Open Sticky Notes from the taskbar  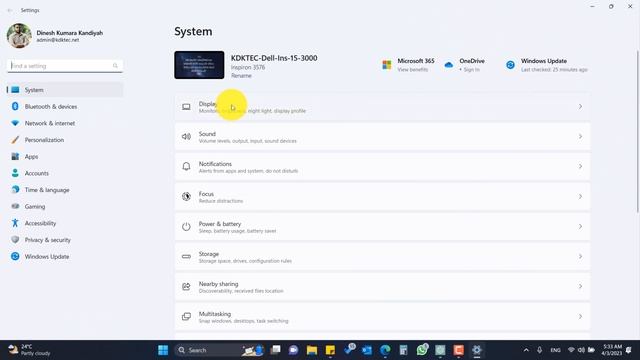click(x=330, y=350)
